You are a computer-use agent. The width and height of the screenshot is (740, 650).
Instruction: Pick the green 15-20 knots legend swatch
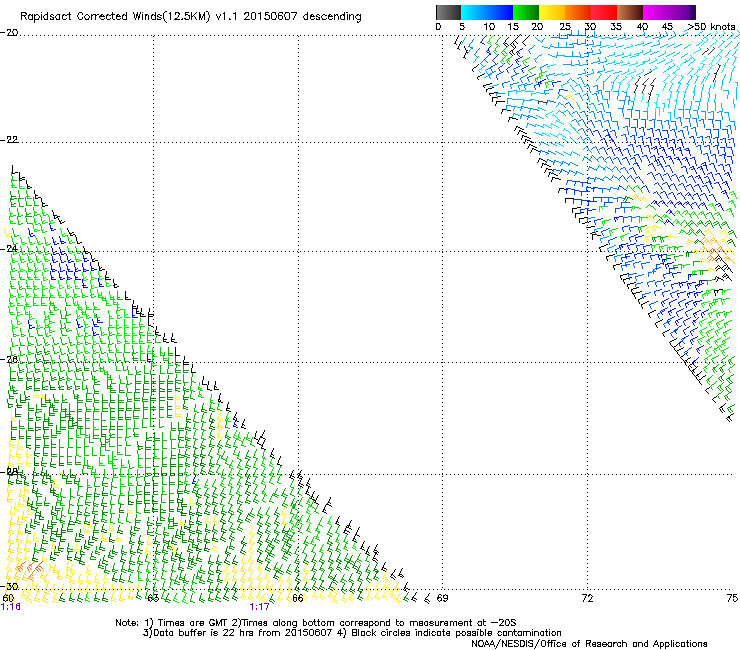[x=526, y=12]
